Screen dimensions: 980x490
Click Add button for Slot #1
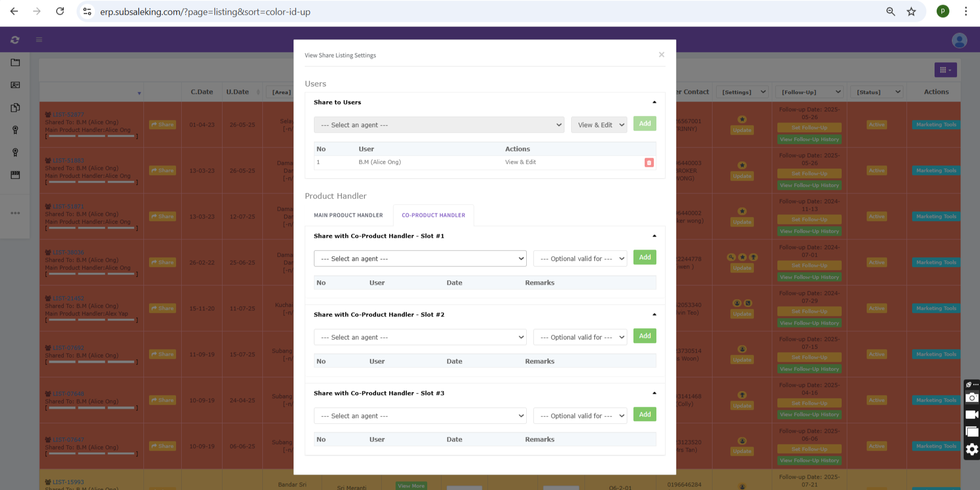pos(645,257)
